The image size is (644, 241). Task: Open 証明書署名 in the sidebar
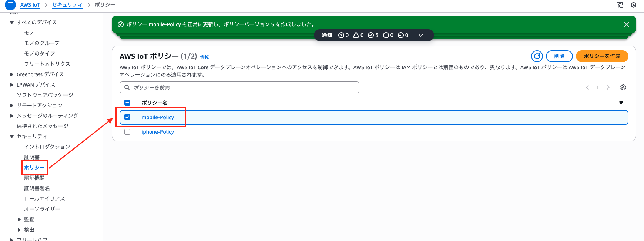click(x=37, y=188)
